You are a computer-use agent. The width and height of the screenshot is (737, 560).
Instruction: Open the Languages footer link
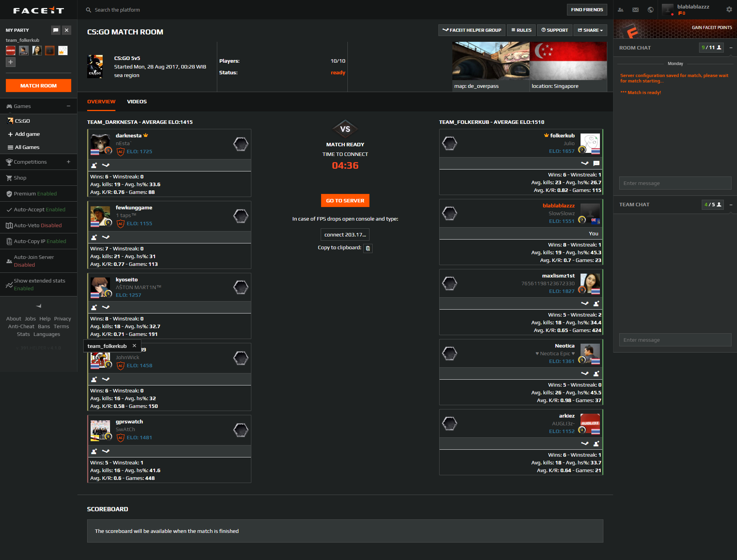point(47,334)
